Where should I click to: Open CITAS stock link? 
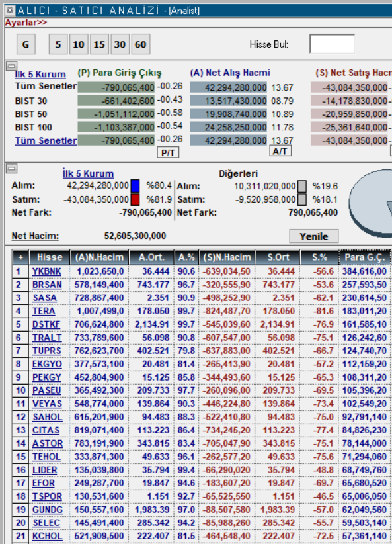tap(46, 430)
